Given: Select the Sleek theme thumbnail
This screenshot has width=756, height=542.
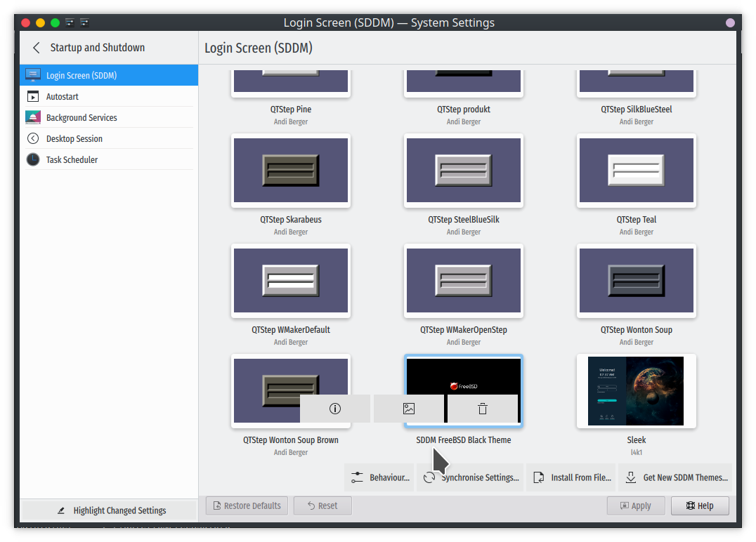Looking at the screenshot, I should 636,391.
